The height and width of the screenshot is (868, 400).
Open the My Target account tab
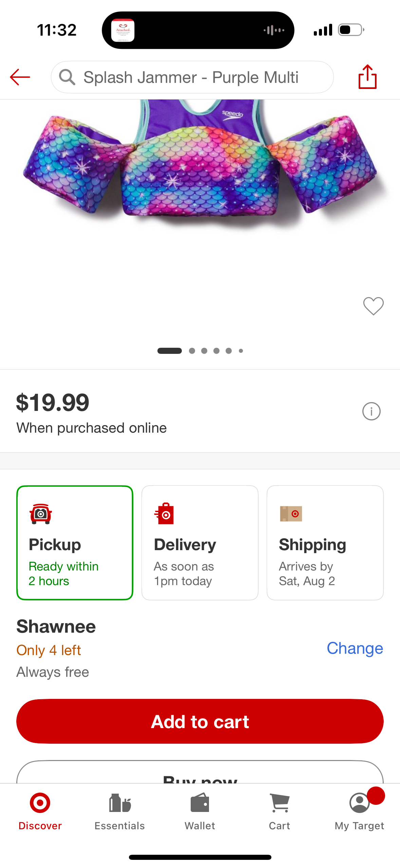click(360, 812)
